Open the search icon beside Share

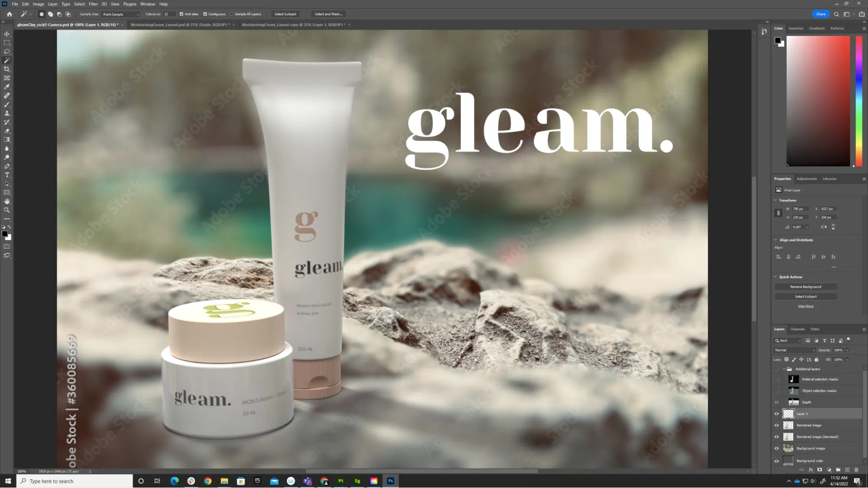(x=836, y=14)
